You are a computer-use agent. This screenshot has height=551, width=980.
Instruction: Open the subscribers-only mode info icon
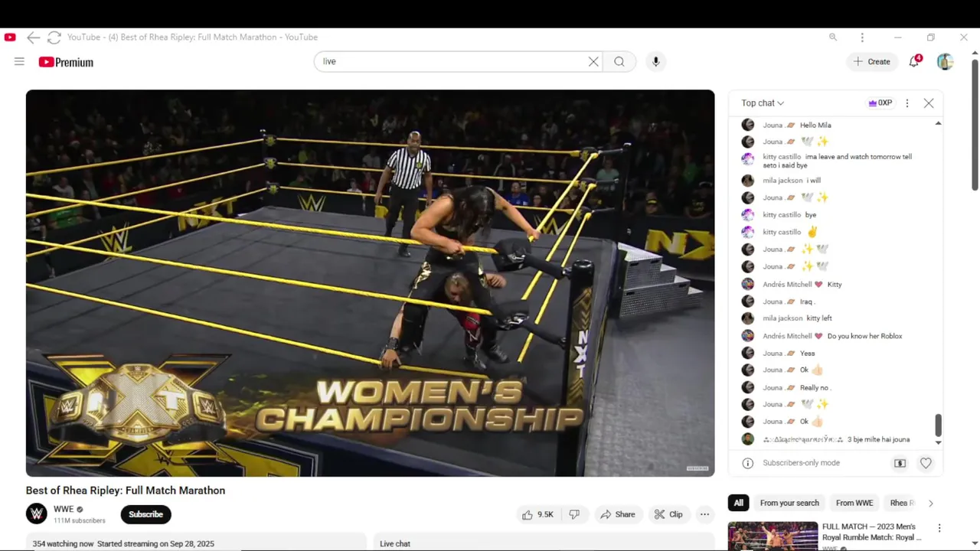[x=748, y=463]
